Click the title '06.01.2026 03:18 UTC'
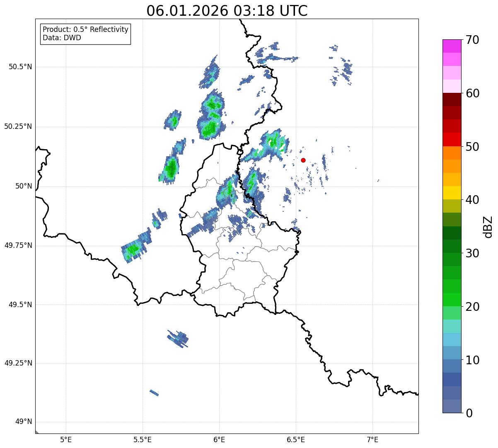Image resolution: width=498 pixels, height=448 pixels. (x=227, y=11)
